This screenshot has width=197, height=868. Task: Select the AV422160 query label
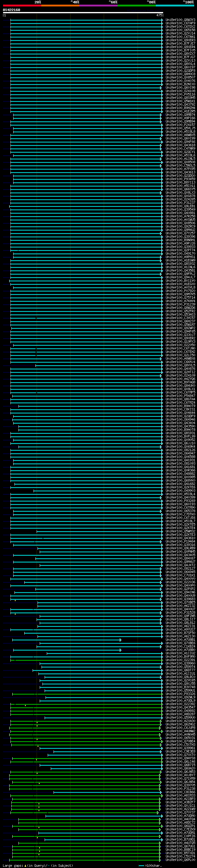[11, 10]
